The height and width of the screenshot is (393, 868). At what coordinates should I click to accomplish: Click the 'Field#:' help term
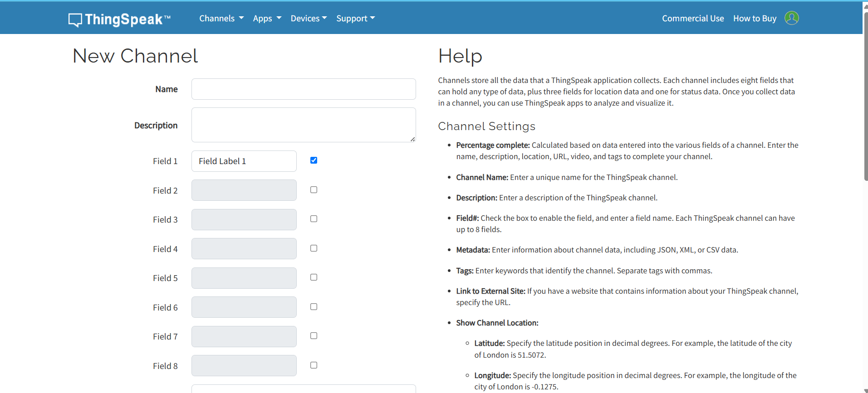pos(468,218)
